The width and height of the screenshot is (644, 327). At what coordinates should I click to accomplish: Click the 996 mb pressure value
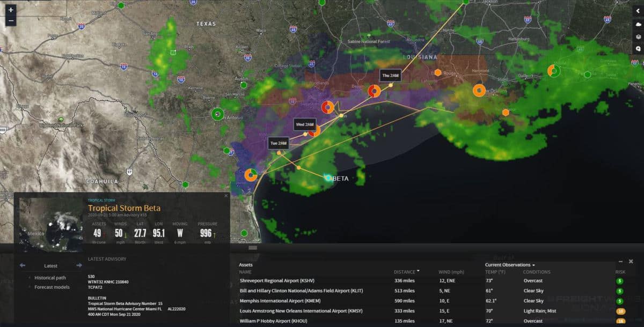[206, 233]
